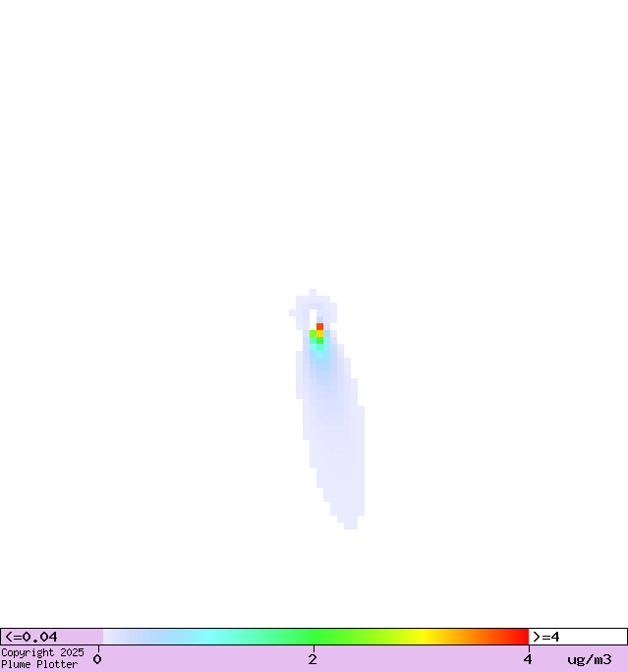Click the 'Copyright 2025' text
Viewport: 628px width, 672px height.
(42, 652)
